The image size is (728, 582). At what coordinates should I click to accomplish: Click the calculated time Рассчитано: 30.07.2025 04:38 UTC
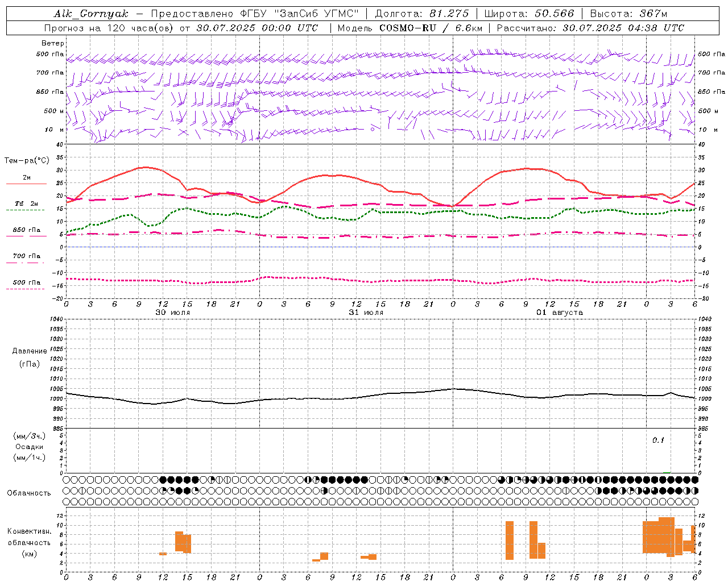(x=590, y=28)
